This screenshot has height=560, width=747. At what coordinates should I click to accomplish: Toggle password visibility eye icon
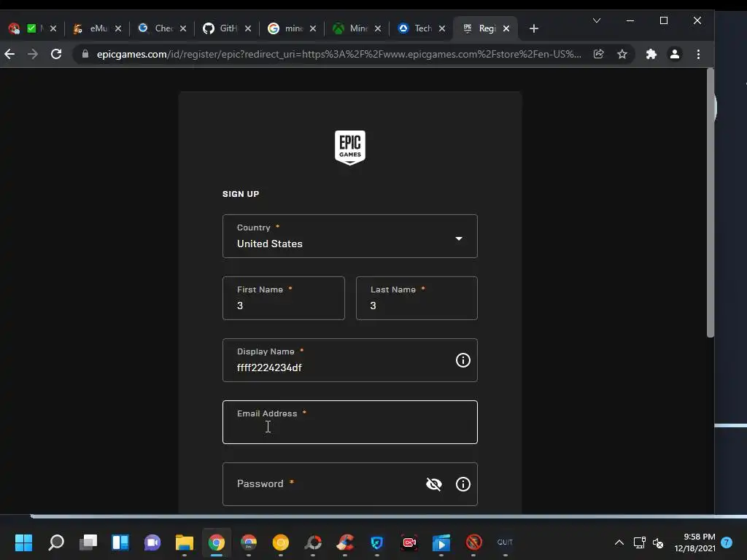[433, 484]
